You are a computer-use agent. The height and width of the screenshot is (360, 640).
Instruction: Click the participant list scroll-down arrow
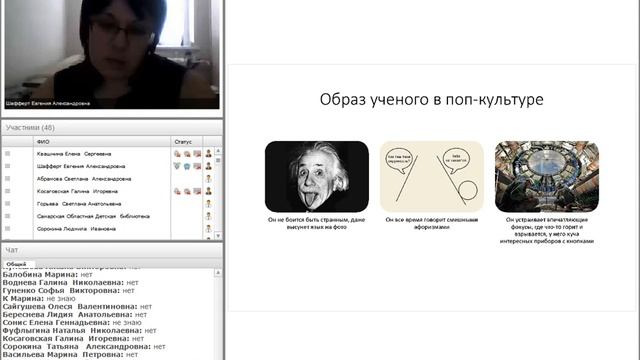tap(218, 236)
